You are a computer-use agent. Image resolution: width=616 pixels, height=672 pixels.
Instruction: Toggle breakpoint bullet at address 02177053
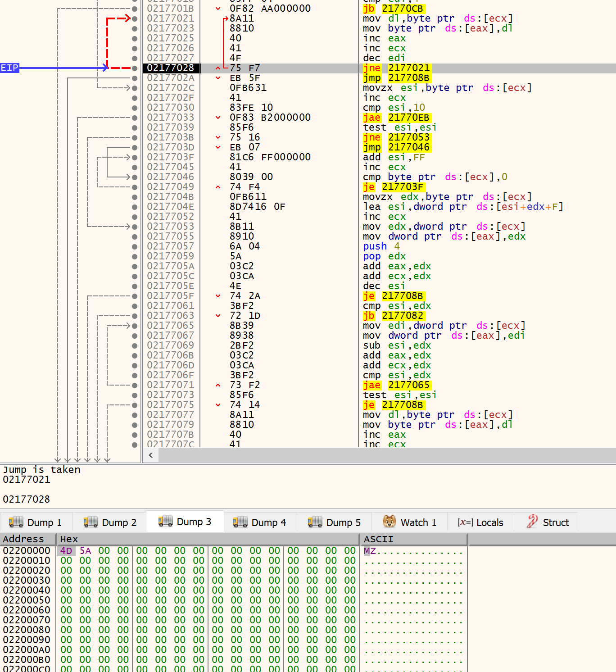[x=135, y=227]
